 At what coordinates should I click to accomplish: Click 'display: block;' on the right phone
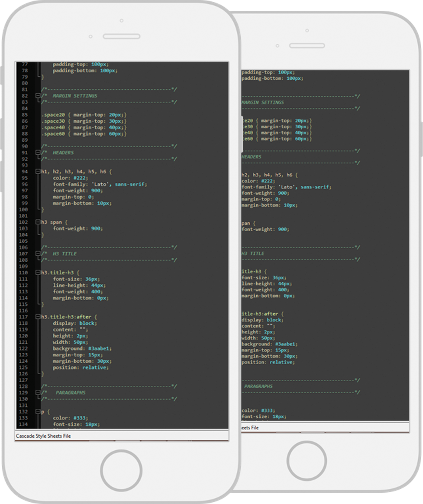(x=262, y=320)
